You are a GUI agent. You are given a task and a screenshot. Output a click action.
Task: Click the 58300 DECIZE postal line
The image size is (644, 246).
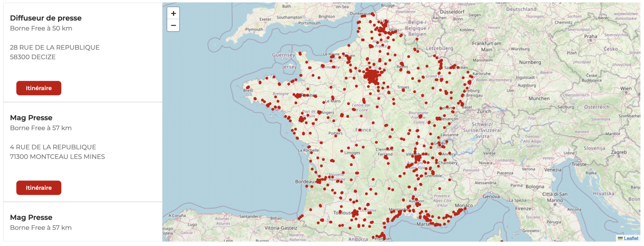[x=33, y=57]
